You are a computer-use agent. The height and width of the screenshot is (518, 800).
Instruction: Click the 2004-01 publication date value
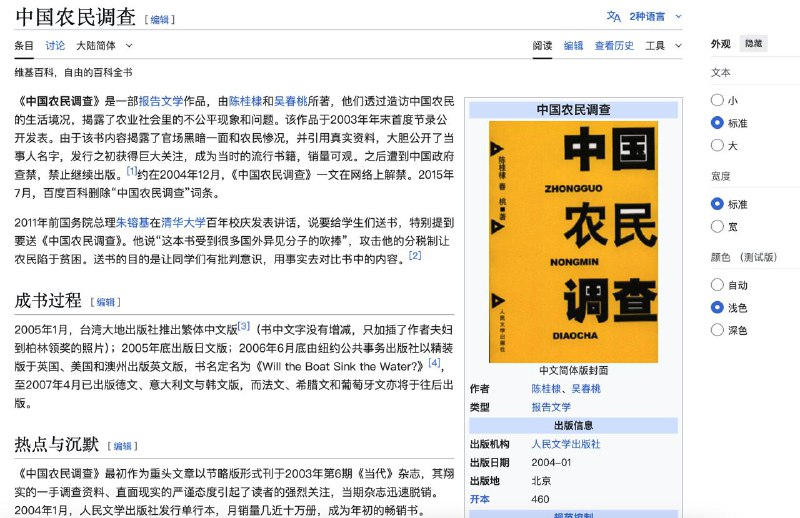(x=551, y=462)
